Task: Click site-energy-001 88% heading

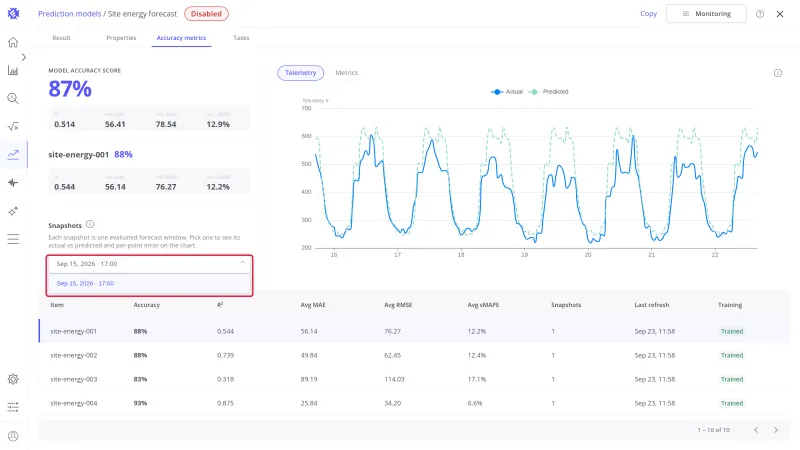Action: [x=90, y=154]
